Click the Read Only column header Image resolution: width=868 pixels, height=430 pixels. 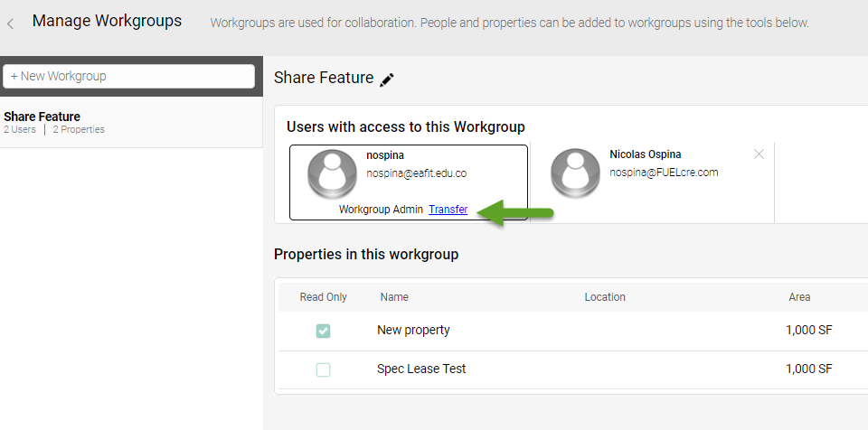323,297
